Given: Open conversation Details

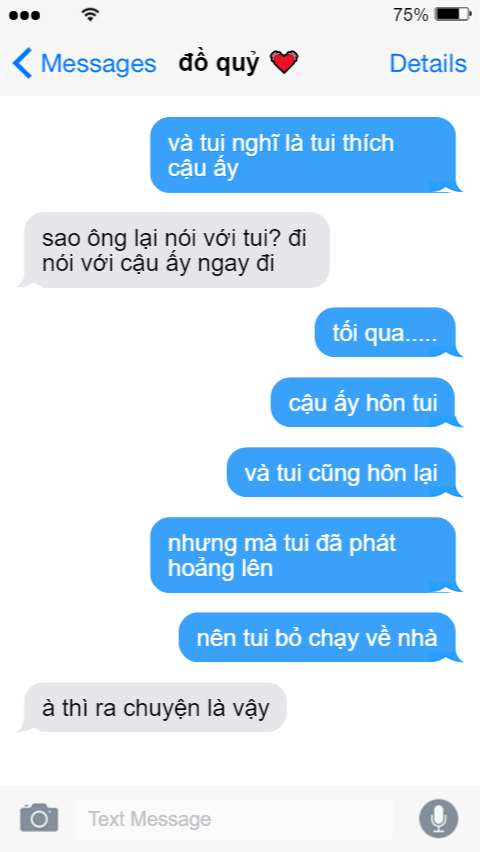Looking at the screenshot, I should [x=428, y=64].
